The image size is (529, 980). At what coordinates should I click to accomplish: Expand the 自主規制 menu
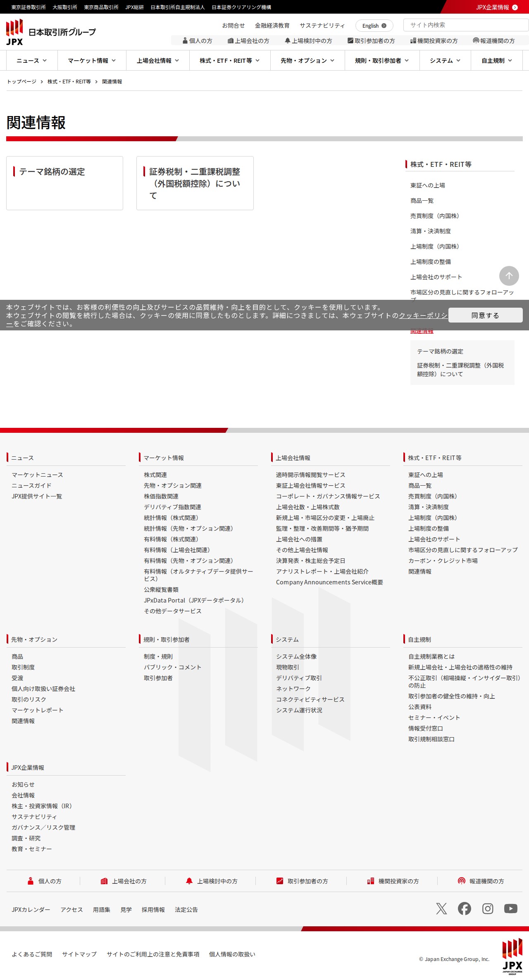[x=497, y=61]
